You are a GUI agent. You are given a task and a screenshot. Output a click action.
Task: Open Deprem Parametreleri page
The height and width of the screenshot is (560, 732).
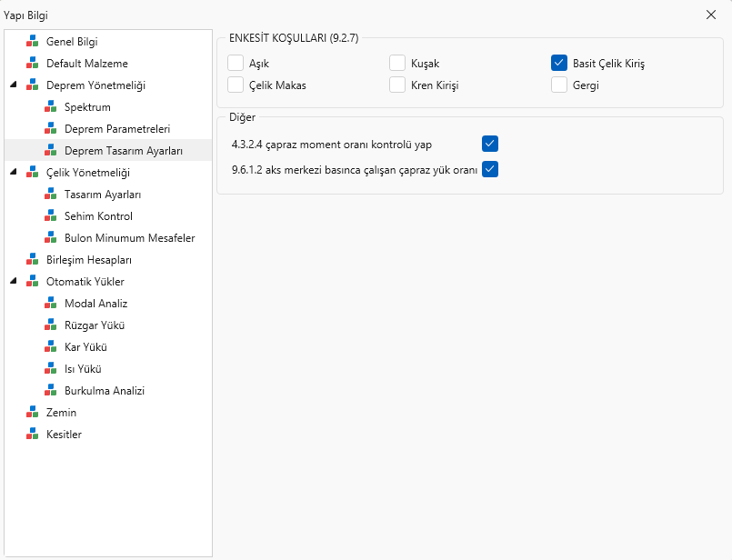(x=117, y=129)
